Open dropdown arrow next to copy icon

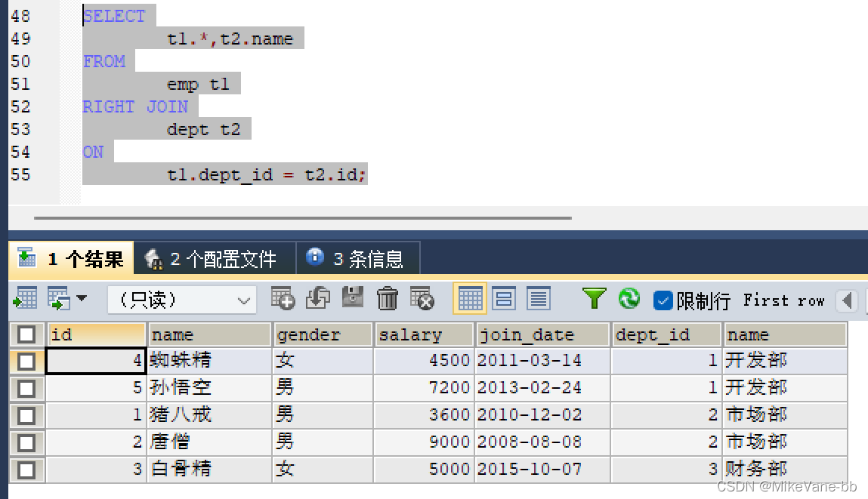pos(82,299)
